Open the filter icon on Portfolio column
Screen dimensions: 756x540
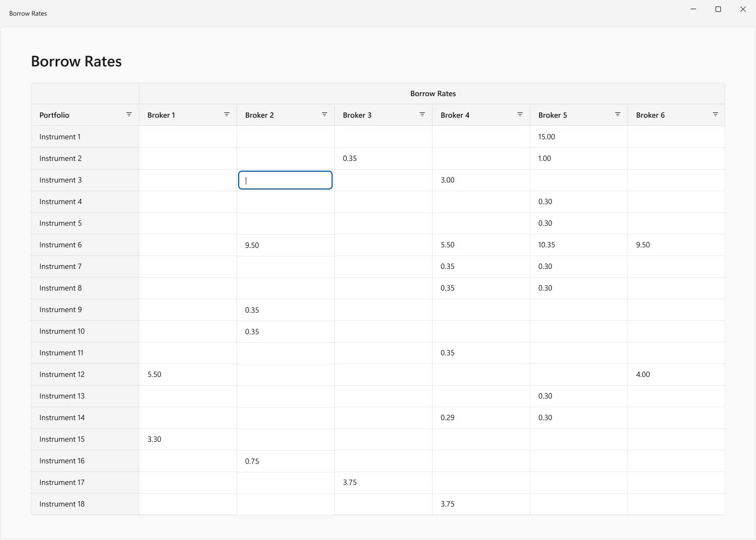(x=129, y=114)
